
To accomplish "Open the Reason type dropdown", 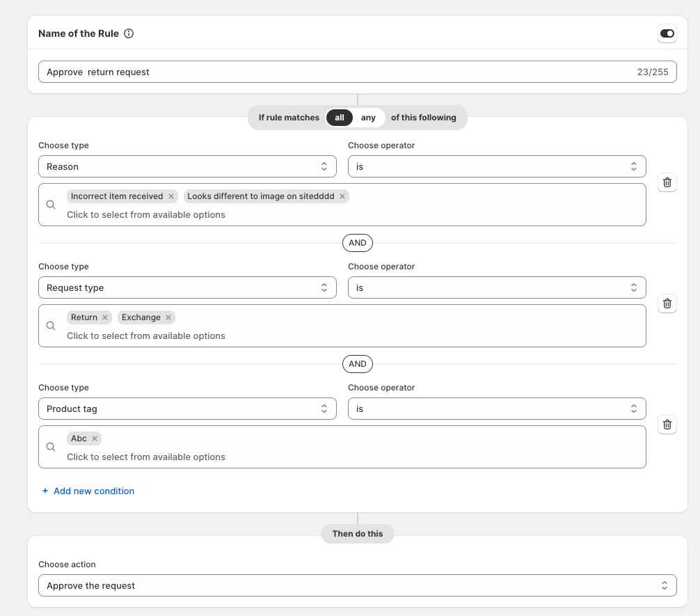I will click(x=186, y=166).
